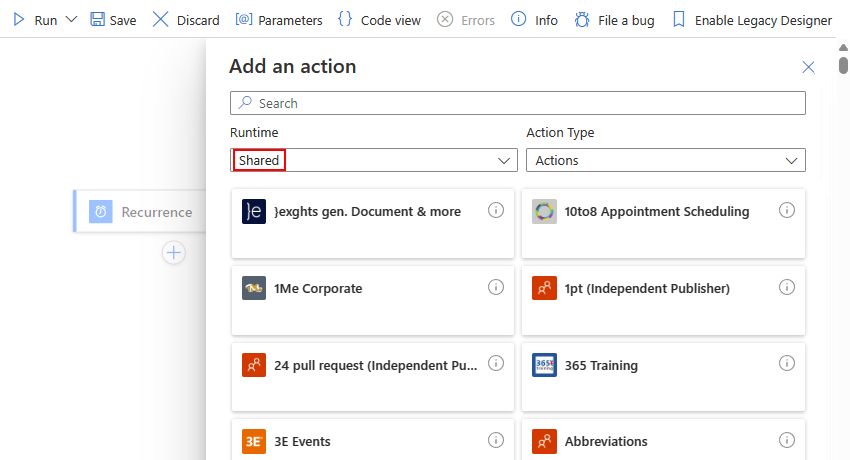The image size is (850, 460).
Task: Click the Run play icon
Action: [19, 20]
